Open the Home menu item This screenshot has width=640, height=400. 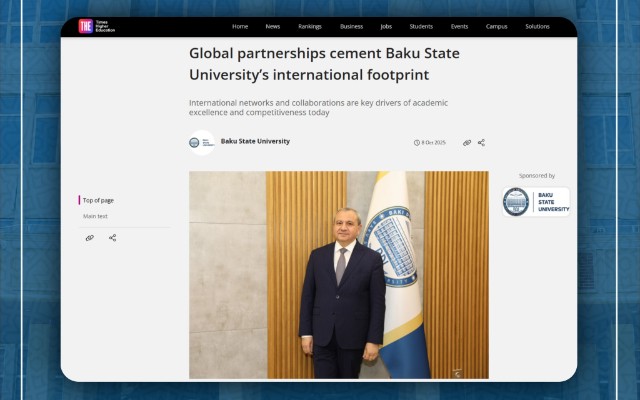(x=240, y=27)
